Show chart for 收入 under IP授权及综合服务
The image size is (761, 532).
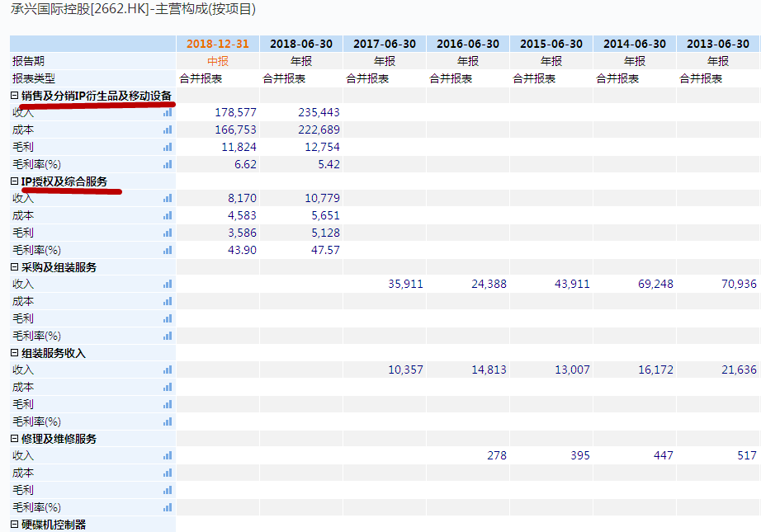click(168, 198)
